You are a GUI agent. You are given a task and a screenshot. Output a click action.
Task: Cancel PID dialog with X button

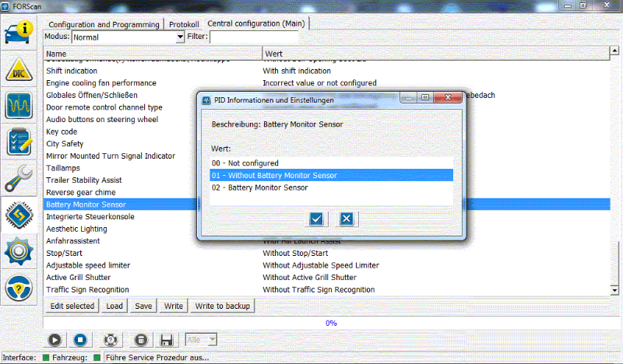point(347,219)
